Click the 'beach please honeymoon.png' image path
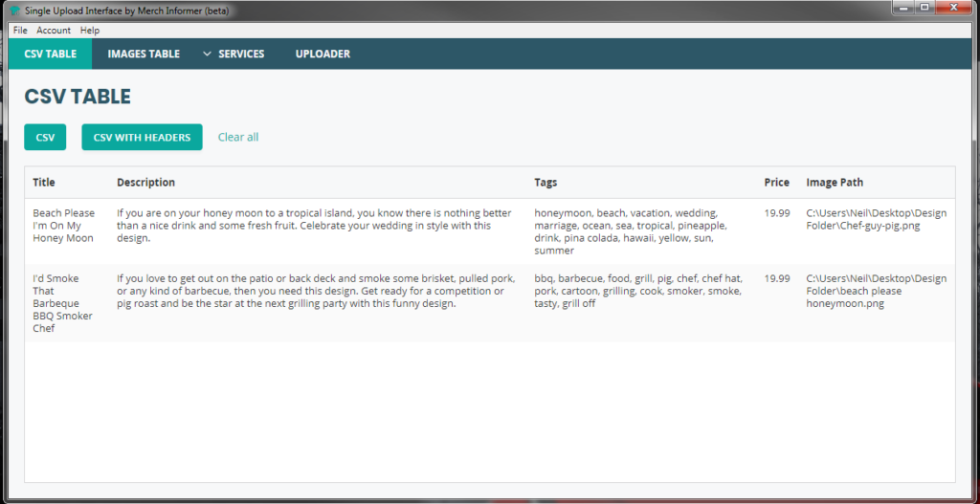This screenshot has height=504, width=980. pos(877,291)
